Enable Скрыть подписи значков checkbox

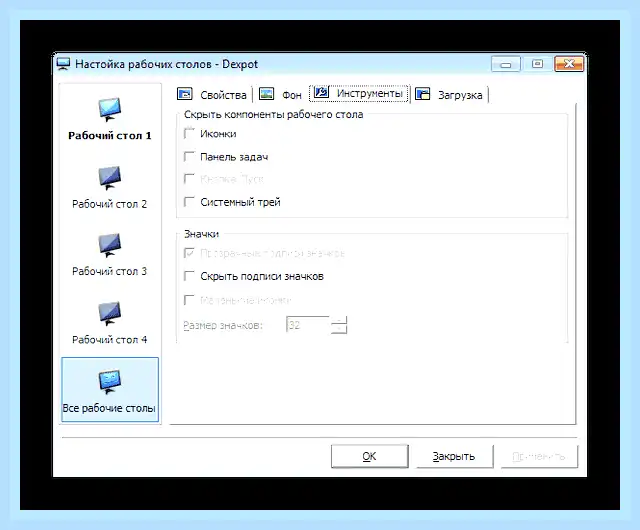(x=189, y=276)
